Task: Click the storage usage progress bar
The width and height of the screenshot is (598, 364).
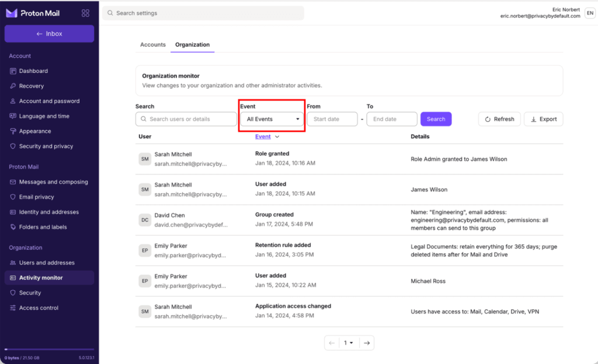Action: [49, 349]
